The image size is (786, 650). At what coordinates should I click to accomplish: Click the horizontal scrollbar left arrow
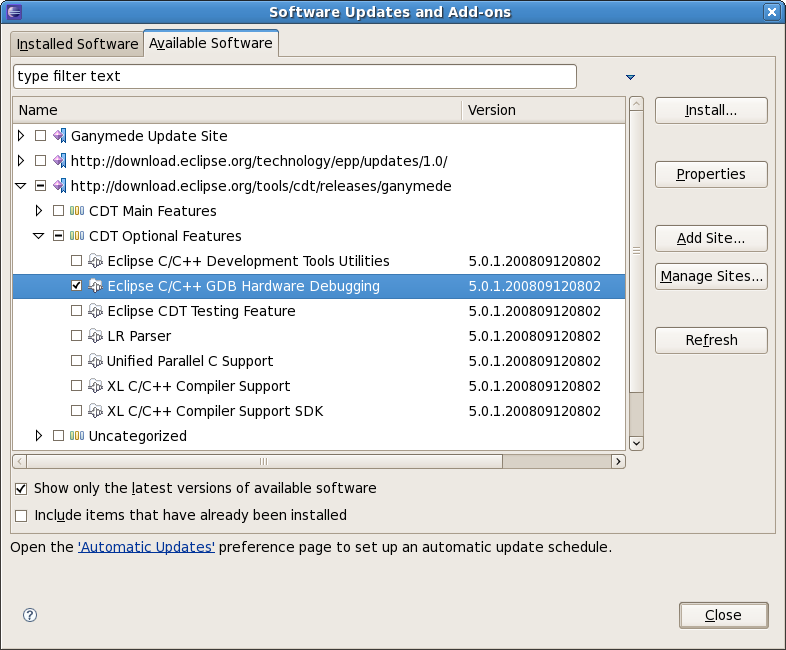pyautogui.click(x=20, y=461)
